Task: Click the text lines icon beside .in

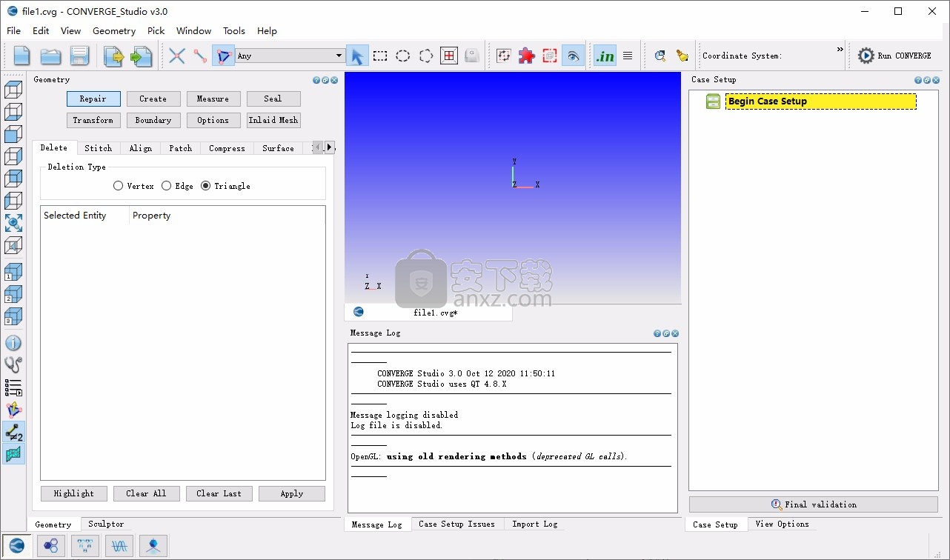Action: coord(628,56)
